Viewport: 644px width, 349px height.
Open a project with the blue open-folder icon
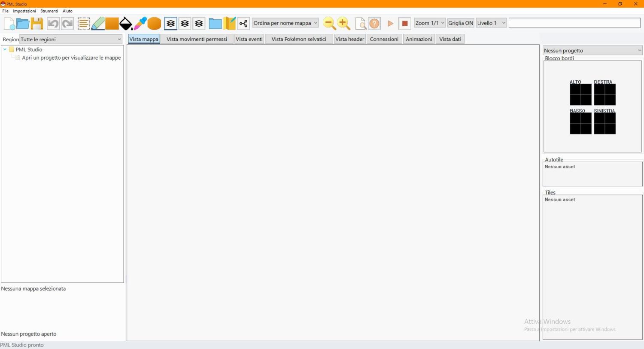(x=23, y=24)
